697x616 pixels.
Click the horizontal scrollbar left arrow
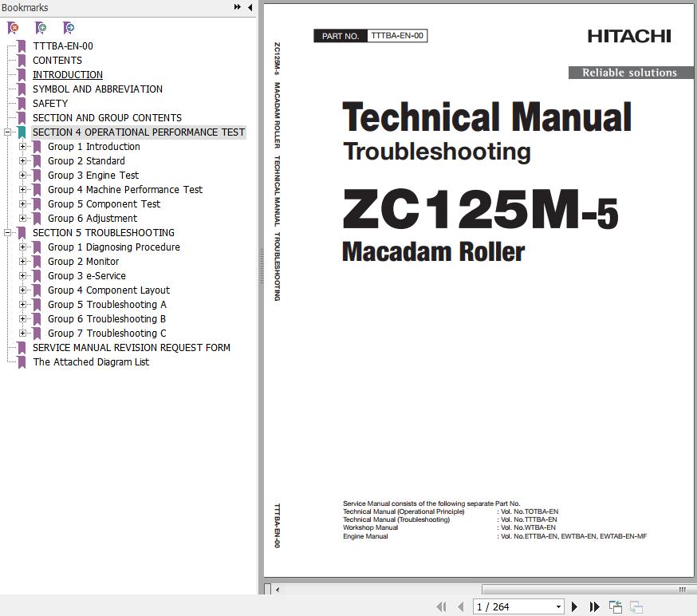click(278, 590)
